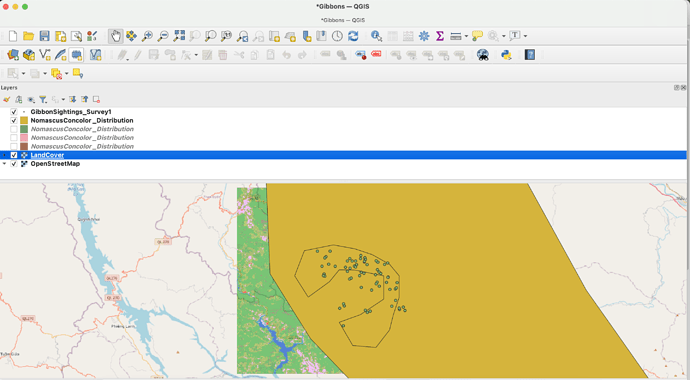Image resolution: width=690 pixels, height=380 pixels.
Task: Click the Refresh map icon
Action: click(353, 36)
